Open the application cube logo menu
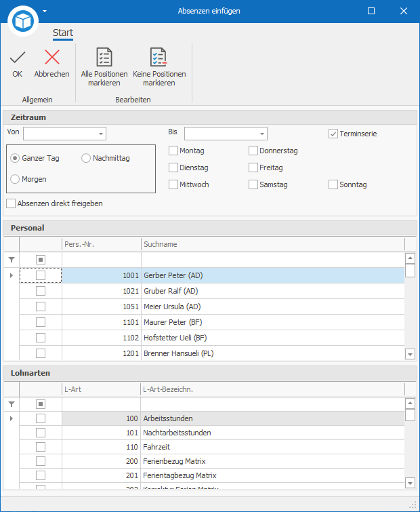420x512 pixels. coord(23,21)
